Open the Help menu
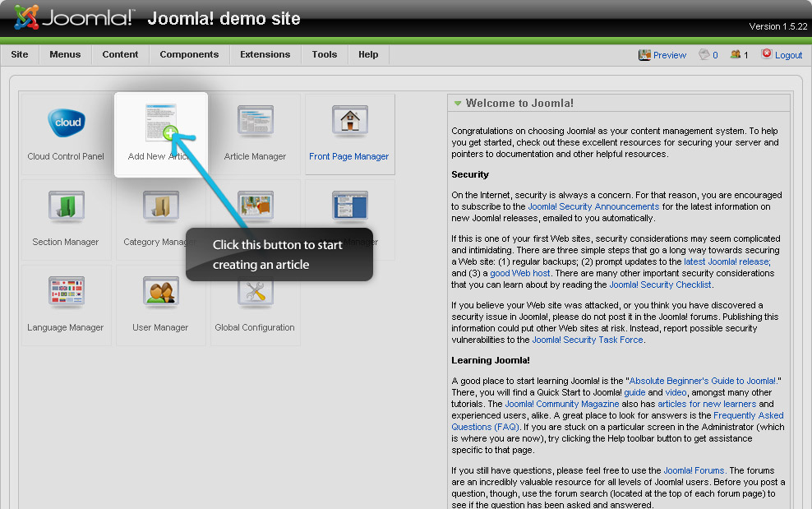This screenshot has width=812, height=509. (x=368, y=54)
